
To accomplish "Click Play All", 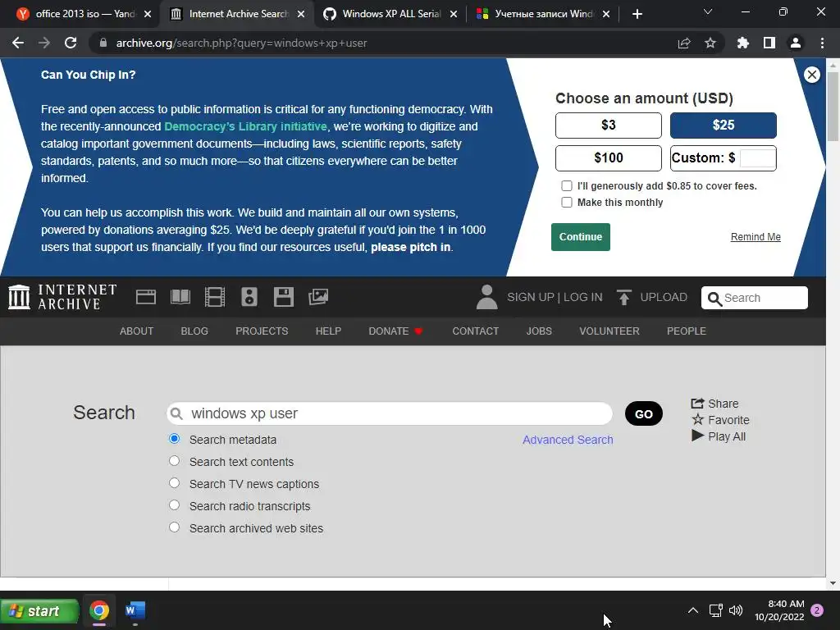I will click(719, 436).
